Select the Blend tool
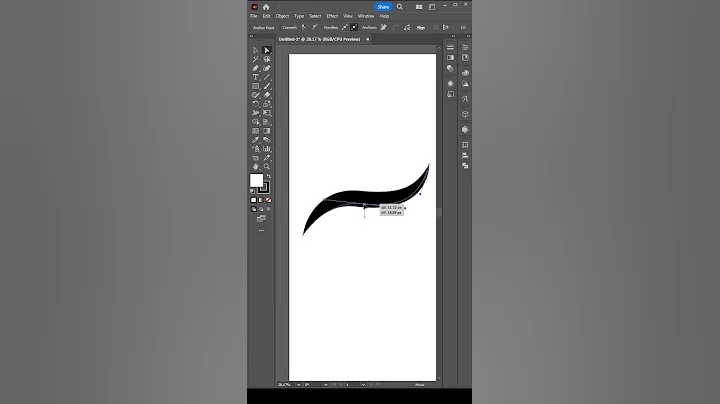Image resolution: width=720 pixels, height=404 pixels. point(267,140)
